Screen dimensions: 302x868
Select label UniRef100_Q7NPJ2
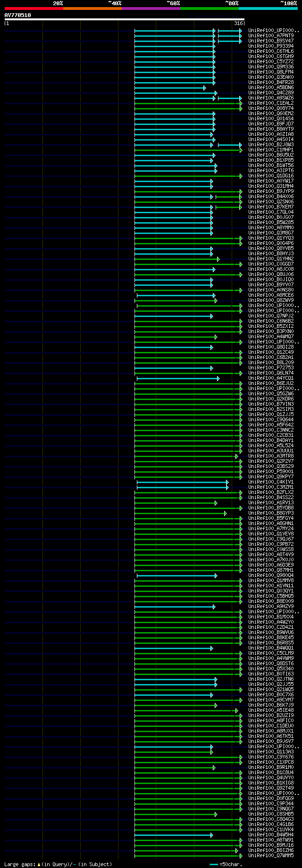tap(271, 316)
